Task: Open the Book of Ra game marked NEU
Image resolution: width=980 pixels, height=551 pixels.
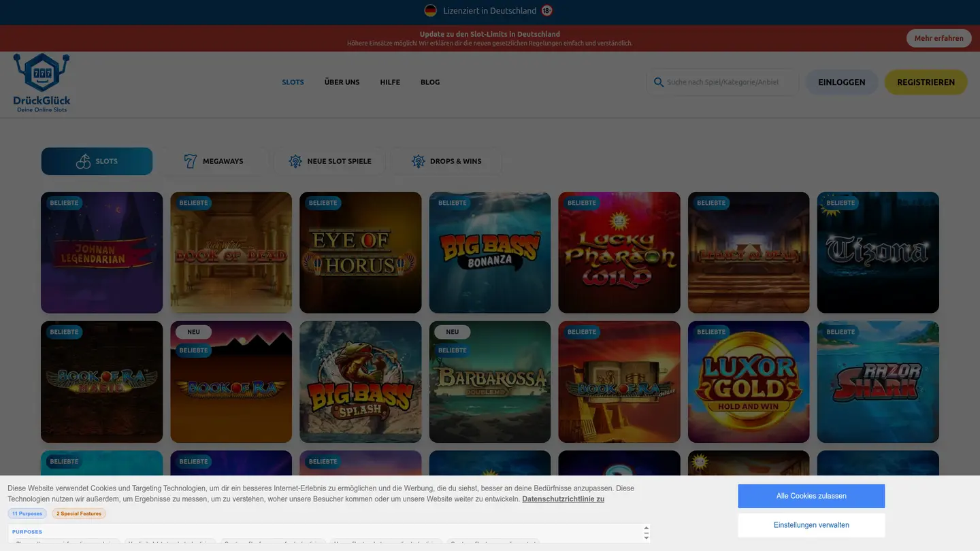Action: (231, 382)
